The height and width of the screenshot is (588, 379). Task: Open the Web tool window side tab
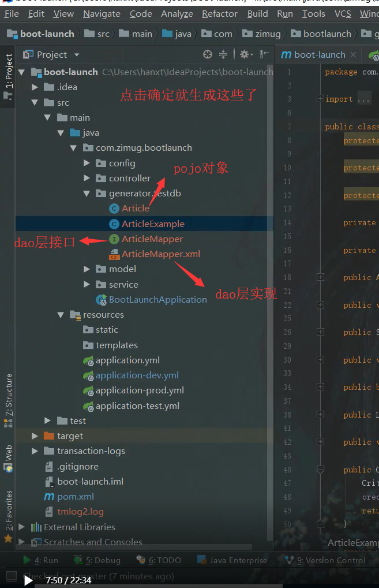pyautogui.click(x=8, y=458)
